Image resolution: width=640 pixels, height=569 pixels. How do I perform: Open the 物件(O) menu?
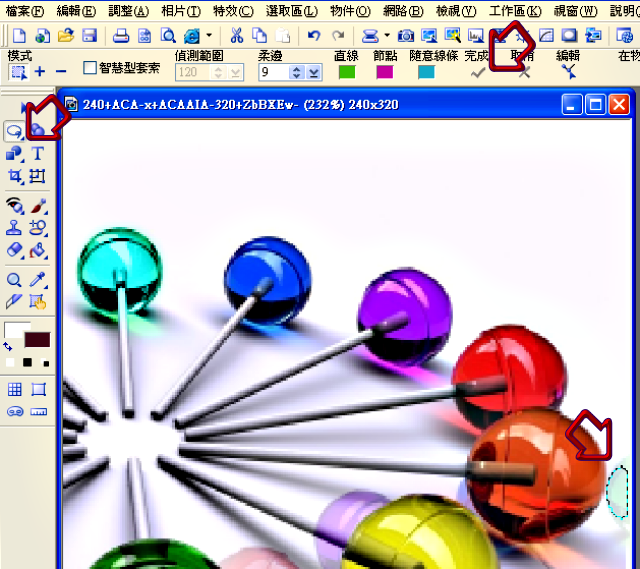350,11
